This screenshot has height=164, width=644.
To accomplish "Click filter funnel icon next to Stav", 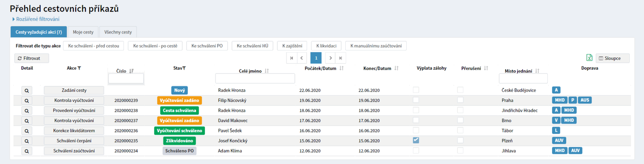I will point(184,68).
